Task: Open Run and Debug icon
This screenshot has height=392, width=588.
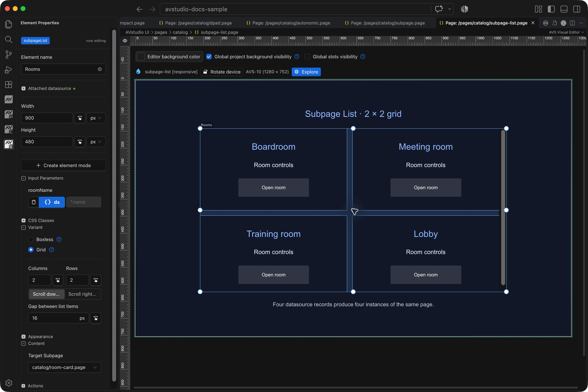Action: 9,70
